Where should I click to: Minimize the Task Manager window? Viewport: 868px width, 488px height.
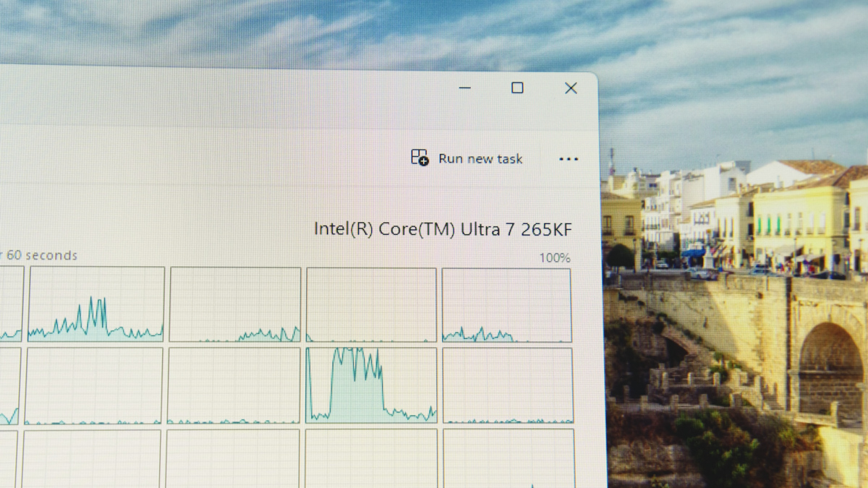tap(465, 88)
